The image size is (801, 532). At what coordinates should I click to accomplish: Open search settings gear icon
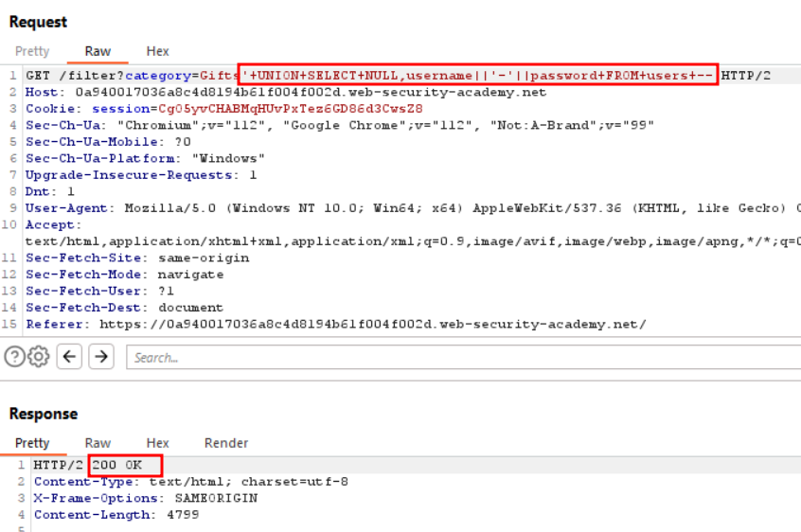[39, 356]
